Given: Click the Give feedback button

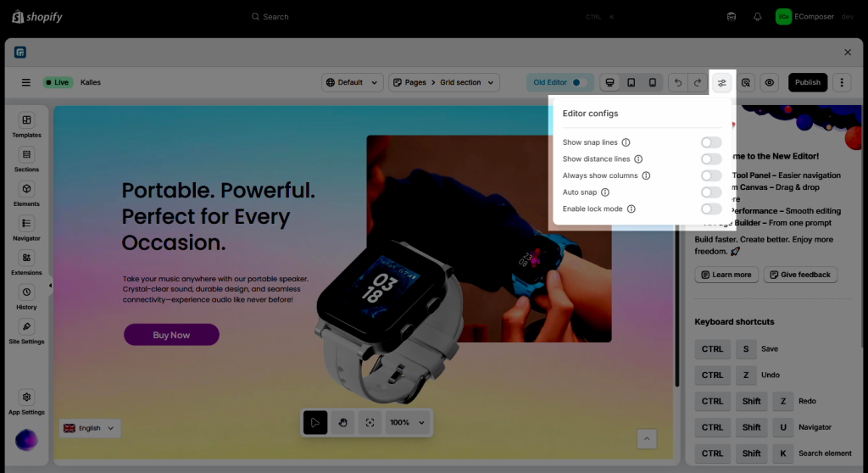Looking at the screenshot, I should pos(800,275).
